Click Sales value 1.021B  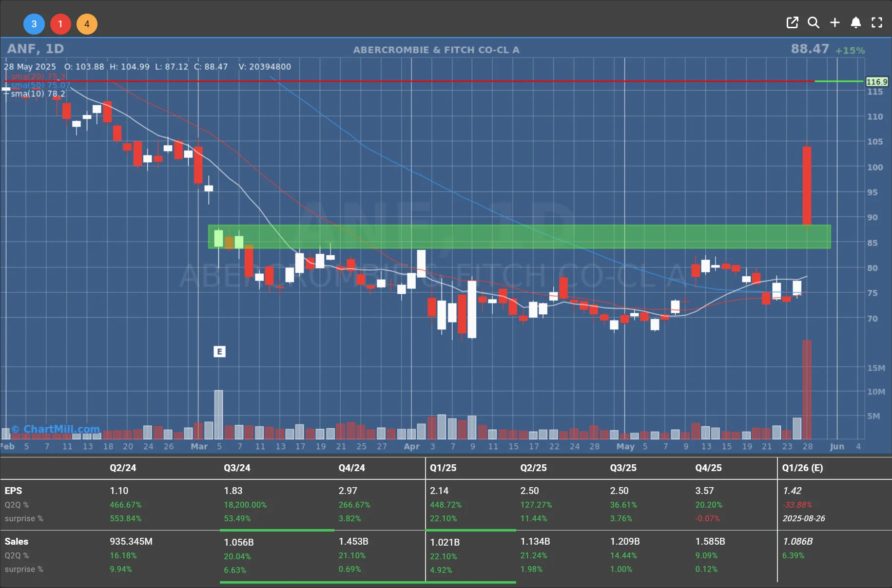click(445, 542)
